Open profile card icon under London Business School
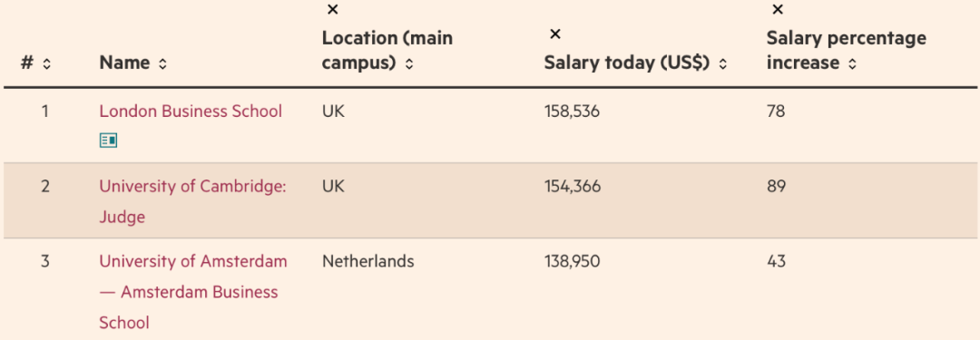The image size is (980, 340). [108, 141]
